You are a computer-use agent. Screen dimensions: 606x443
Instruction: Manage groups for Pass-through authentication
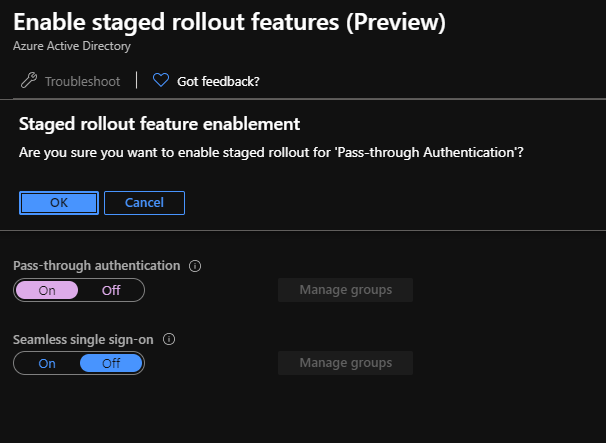tap(345, 290)
